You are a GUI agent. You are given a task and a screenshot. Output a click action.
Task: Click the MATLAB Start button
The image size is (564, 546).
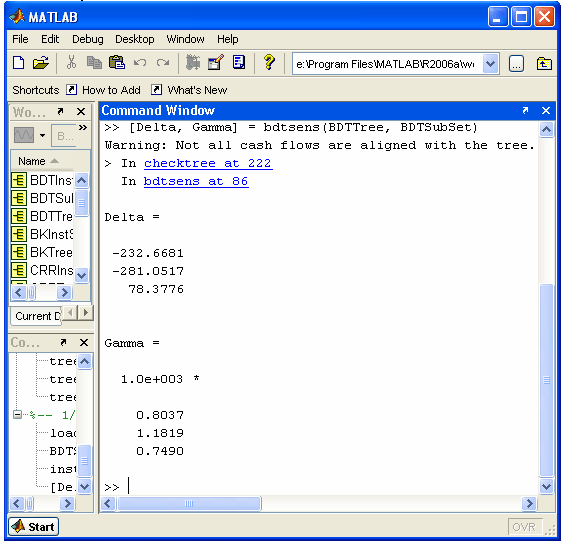click(x=34, y=527)
